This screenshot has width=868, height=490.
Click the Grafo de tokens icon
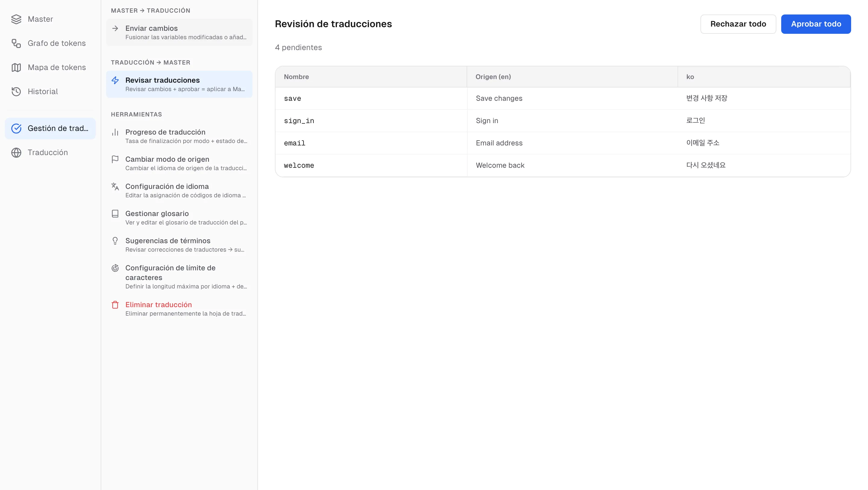(16, 43)
